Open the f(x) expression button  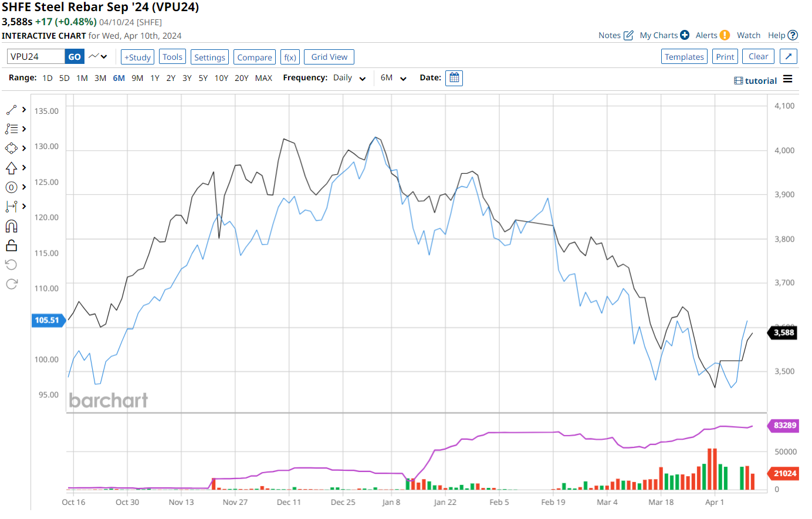(290, 57)
